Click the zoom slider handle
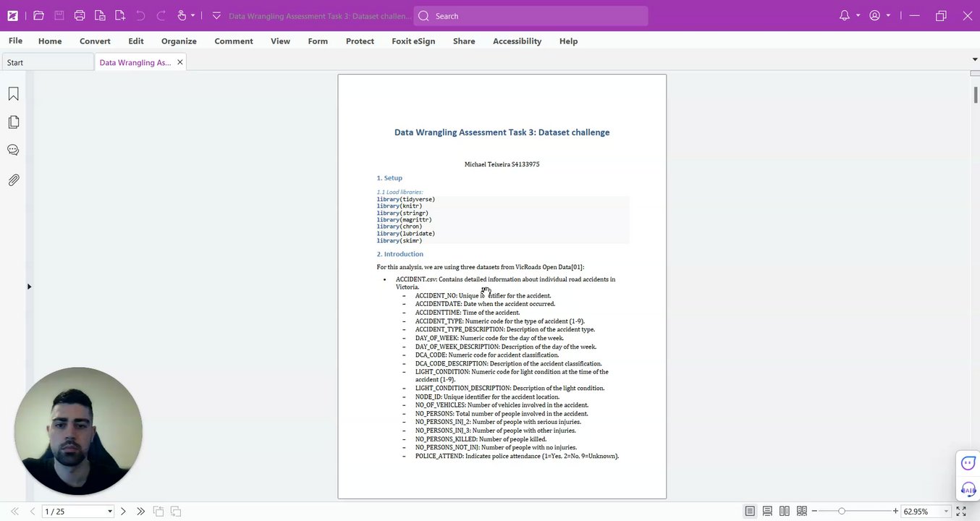The height and width of the screenshot is (521, 980). click(842, 512)
